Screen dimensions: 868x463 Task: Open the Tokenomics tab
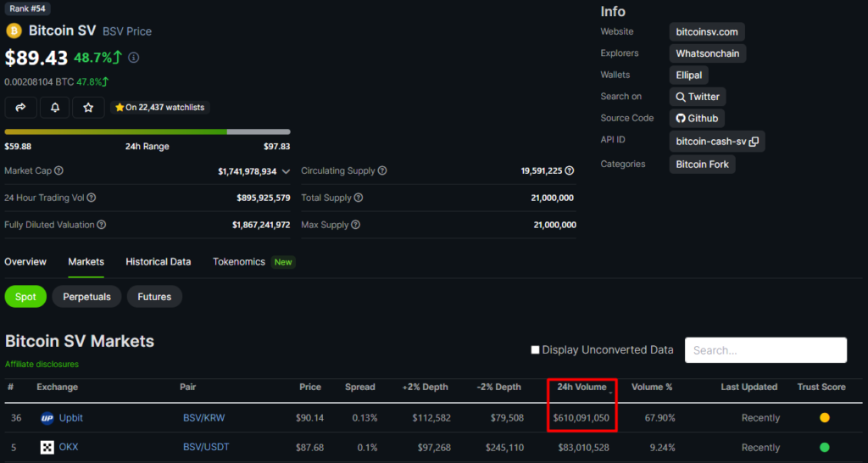coord(239,262)
